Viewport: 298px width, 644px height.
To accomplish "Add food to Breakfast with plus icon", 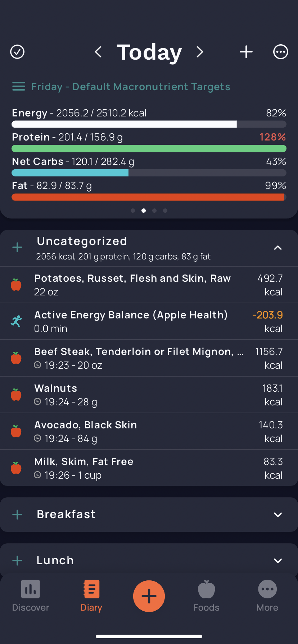I will coord(17,515).
